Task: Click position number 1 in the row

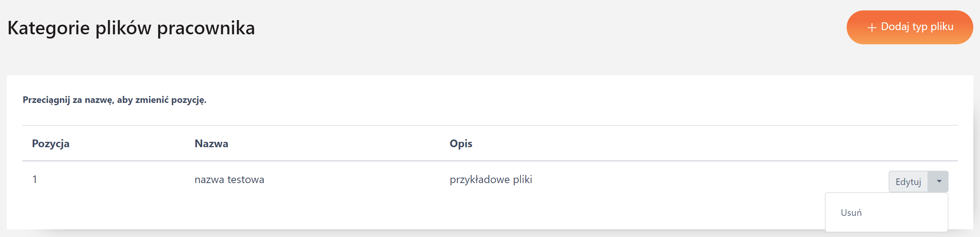Action: pyautogui.click(x=35, y=180)
